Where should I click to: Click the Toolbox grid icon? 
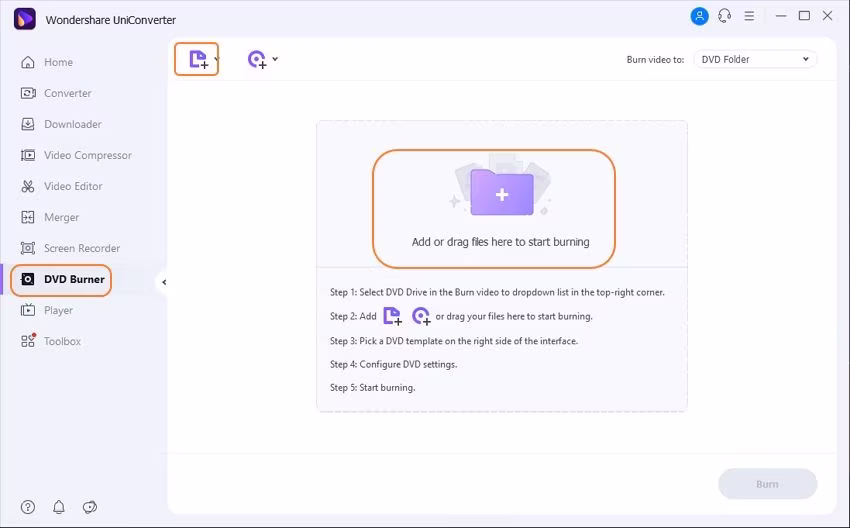(x=28, y=341)
